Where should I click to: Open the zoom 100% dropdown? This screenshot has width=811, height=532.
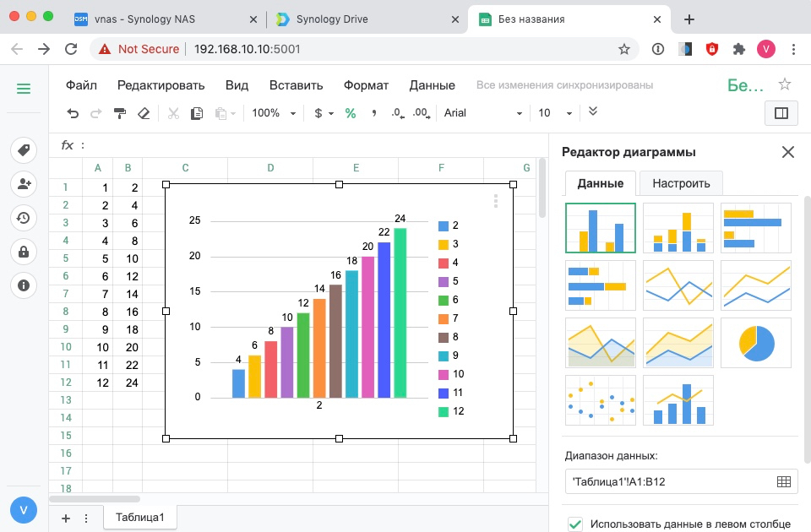tap(274, 113)
